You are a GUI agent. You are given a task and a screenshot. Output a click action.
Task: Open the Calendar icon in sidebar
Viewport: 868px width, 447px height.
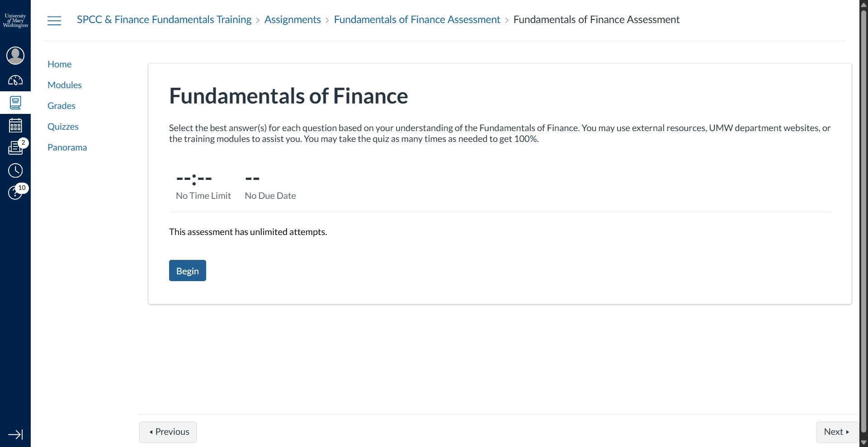point(15,125)
